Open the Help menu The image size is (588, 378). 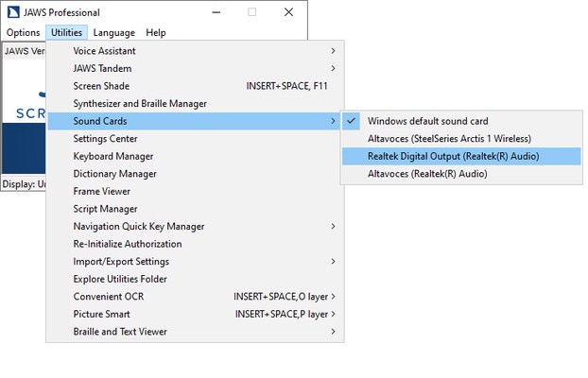click(x=156, y=33)
